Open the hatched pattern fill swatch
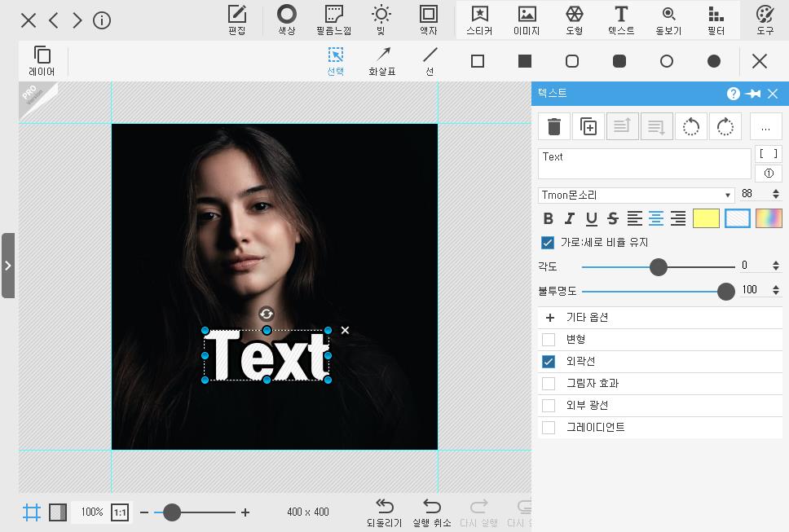The height and width of the screenshot is (532, 789). click(737, 218)
